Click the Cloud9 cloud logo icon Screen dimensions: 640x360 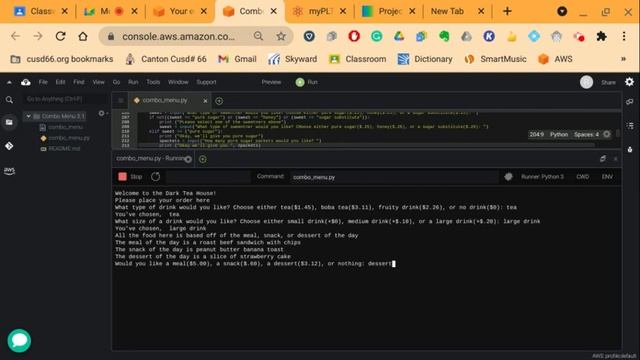[26, 82]
